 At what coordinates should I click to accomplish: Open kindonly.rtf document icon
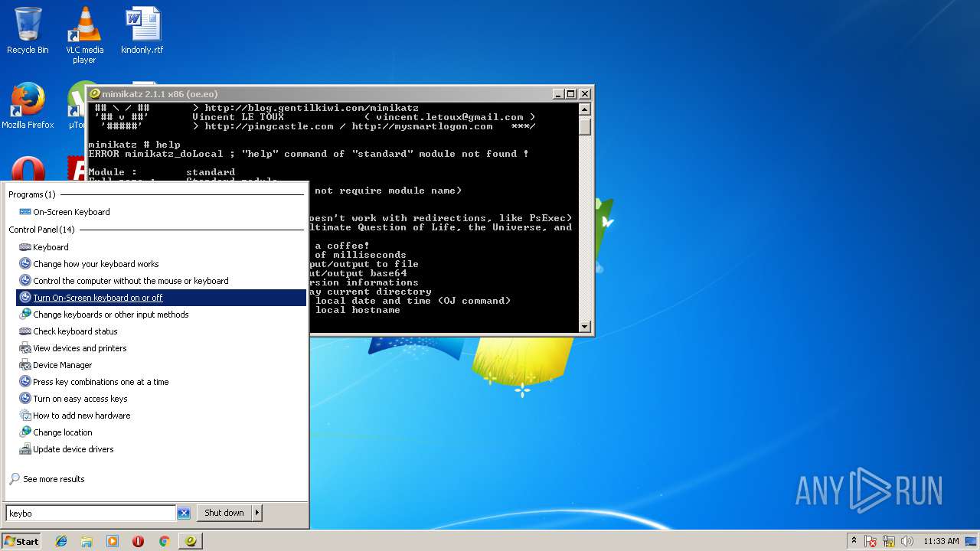[x=142, y=31]
